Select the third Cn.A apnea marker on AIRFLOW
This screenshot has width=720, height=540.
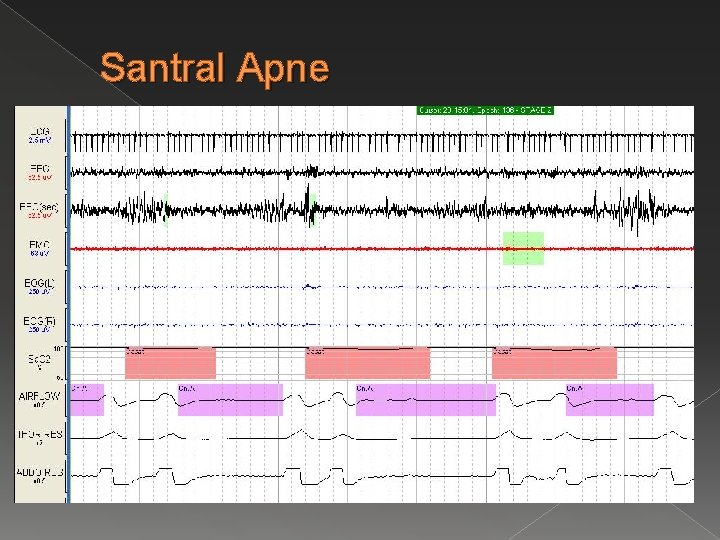point(426,400)
